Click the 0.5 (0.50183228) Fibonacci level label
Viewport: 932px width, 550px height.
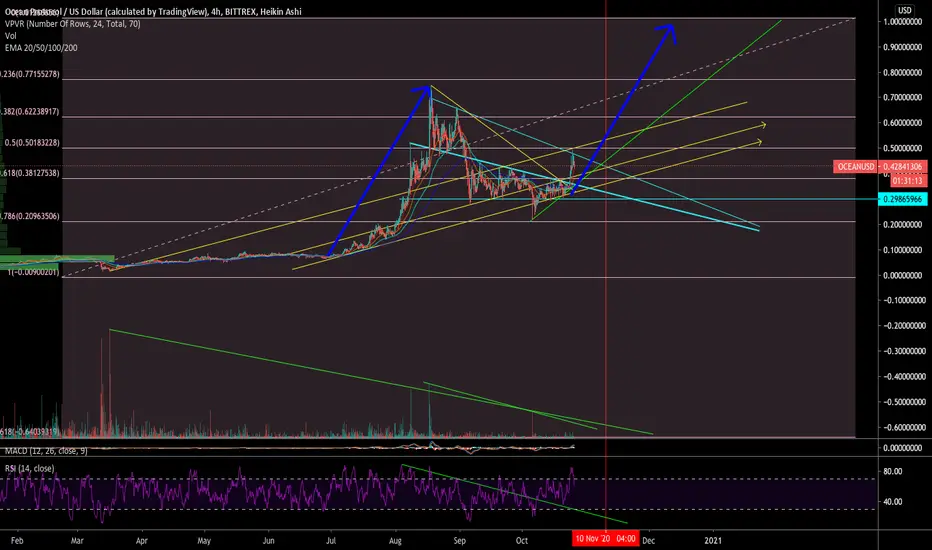pos(32,143)
